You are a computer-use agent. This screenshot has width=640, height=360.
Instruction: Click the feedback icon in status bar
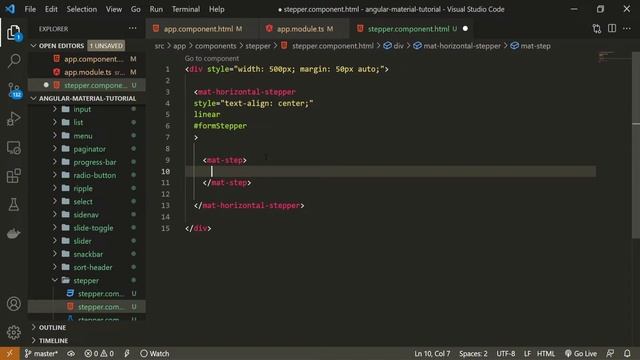610,353
